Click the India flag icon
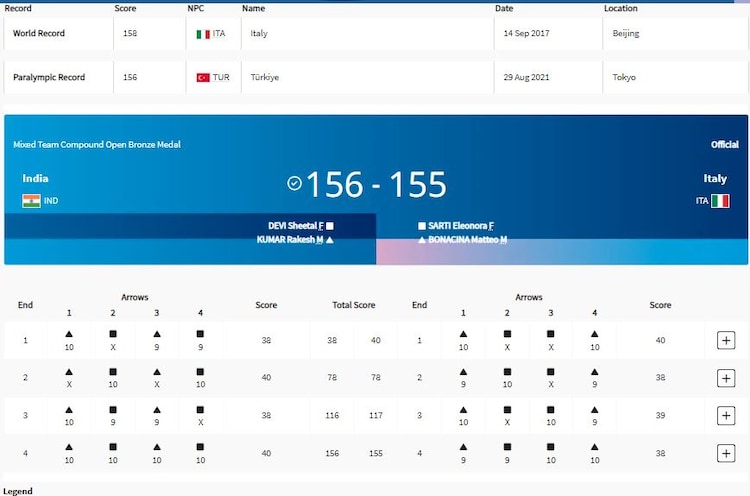 [x=31, y=201]
